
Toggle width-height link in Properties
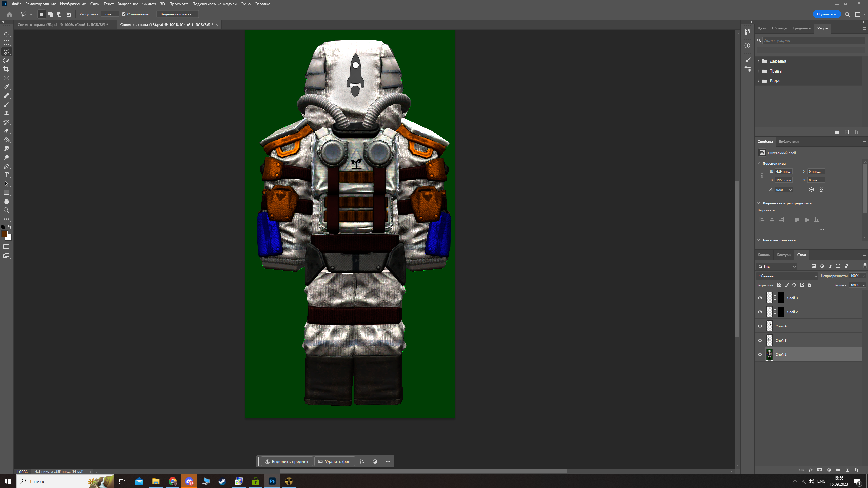[762, 176]
